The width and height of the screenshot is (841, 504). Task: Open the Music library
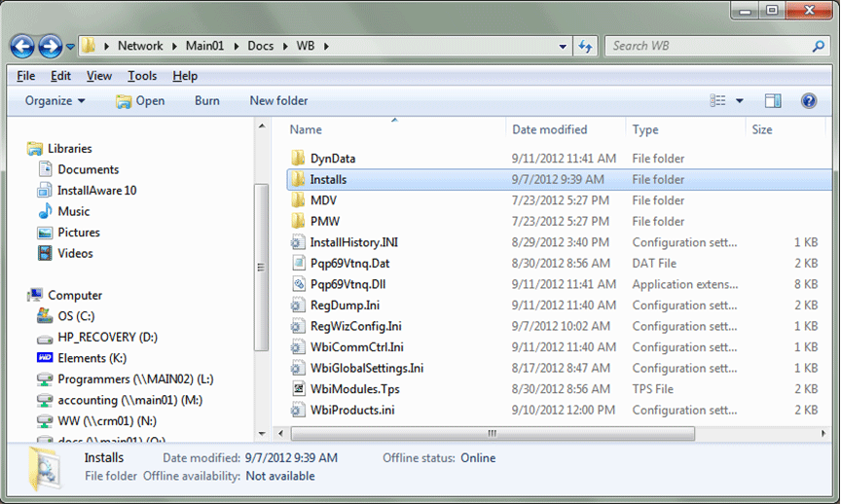tap(74, 211)
